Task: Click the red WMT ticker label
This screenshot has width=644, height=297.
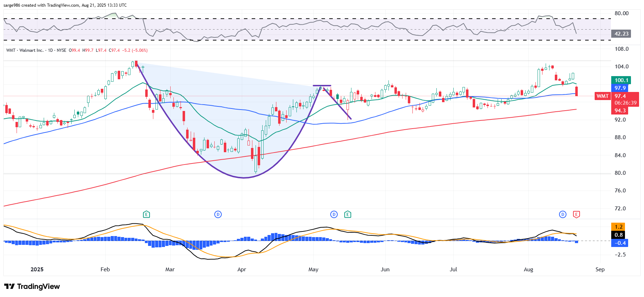Action: point(602,96)
